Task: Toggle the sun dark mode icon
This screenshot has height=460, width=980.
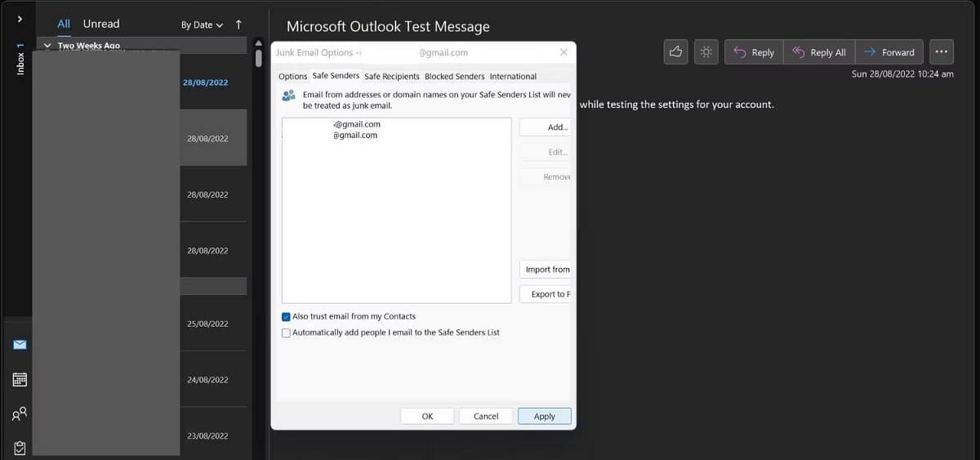Action: (x=706, y=51)
